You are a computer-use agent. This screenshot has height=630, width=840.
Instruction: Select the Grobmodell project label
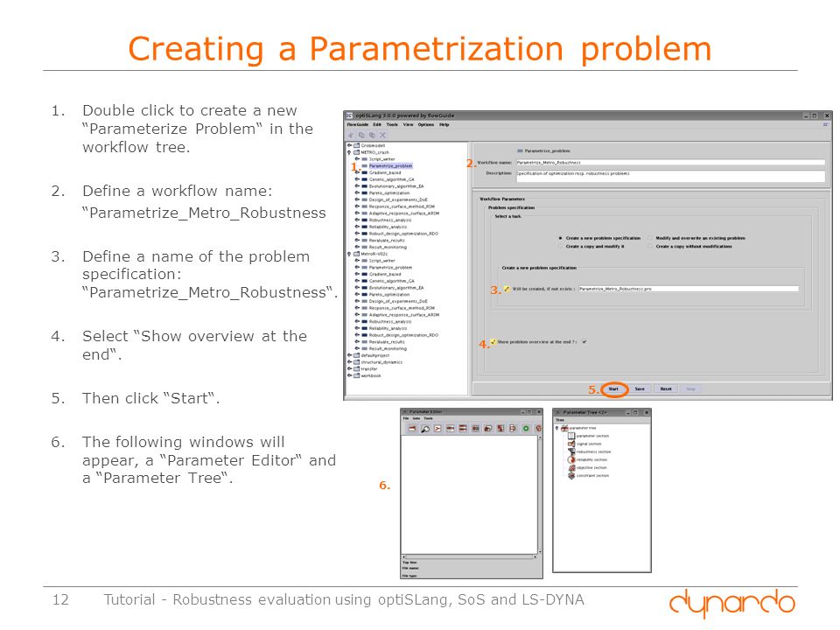click(373, 145)
